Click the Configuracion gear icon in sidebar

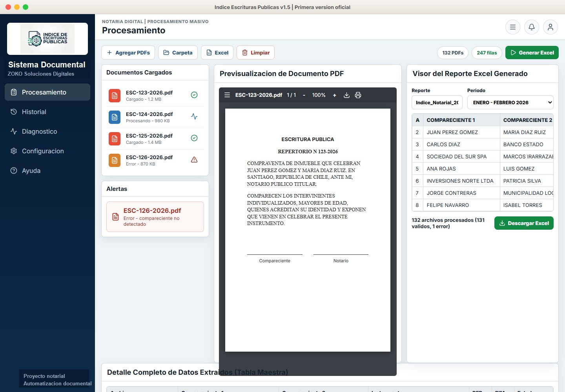14,151
